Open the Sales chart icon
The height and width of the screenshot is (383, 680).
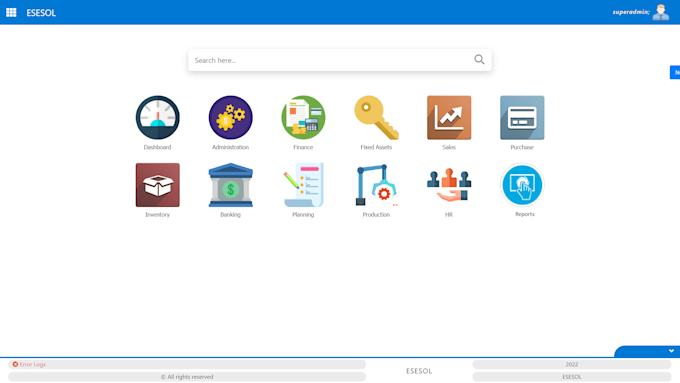[x=449, y=118]
